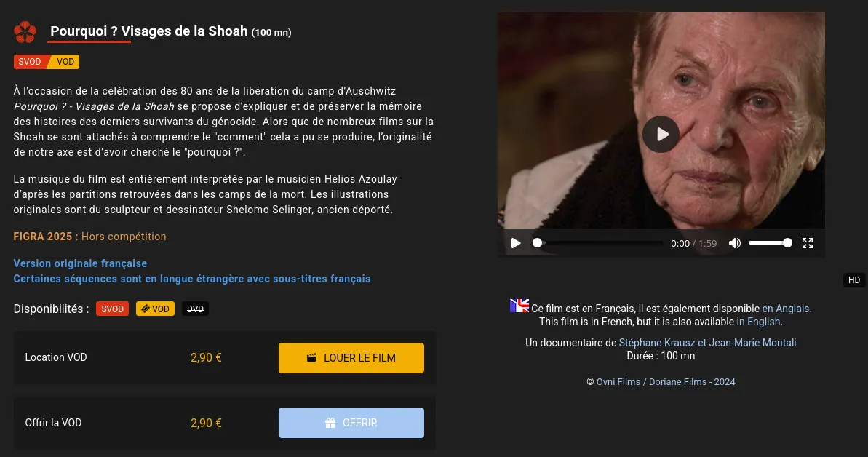
Task: Click the crossed-out DVD badge
Action: point(195,309)
